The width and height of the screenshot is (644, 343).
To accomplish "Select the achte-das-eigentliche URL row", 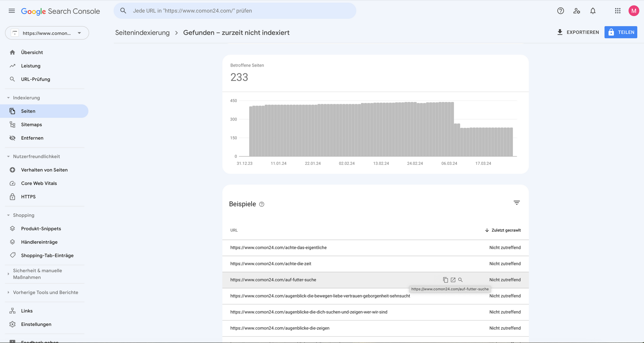I will click(375, 248).
